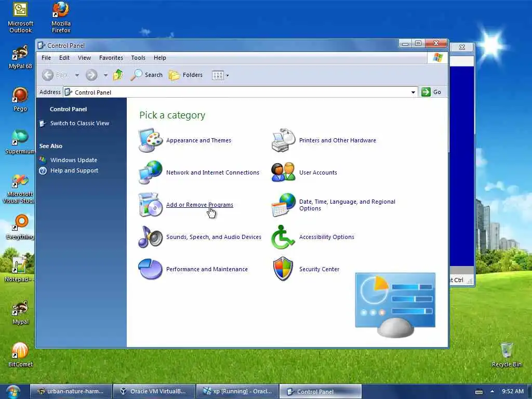Screen dimensions: 532x399
Task: Click the Forward arrow toolbar button
Action: 91,75
